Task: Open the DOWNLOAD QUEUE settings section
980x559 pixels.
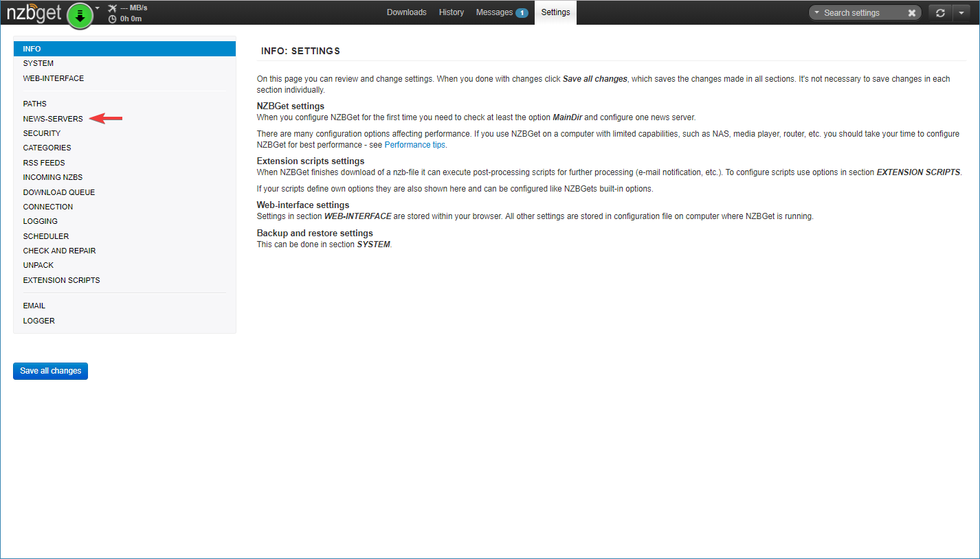Action: pos(124,192)
